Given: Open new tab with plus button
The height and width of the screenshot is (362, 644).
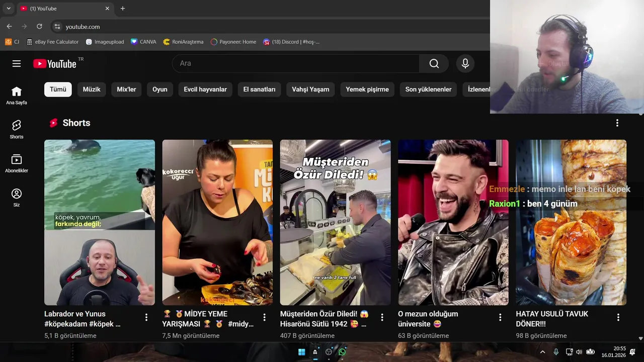Looking at the screenshot, I should (x=123, y=9).
